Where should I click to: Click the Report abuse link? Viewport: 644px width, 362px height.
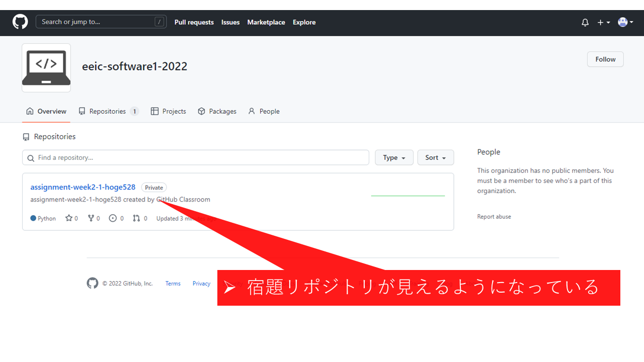(494, 217)
